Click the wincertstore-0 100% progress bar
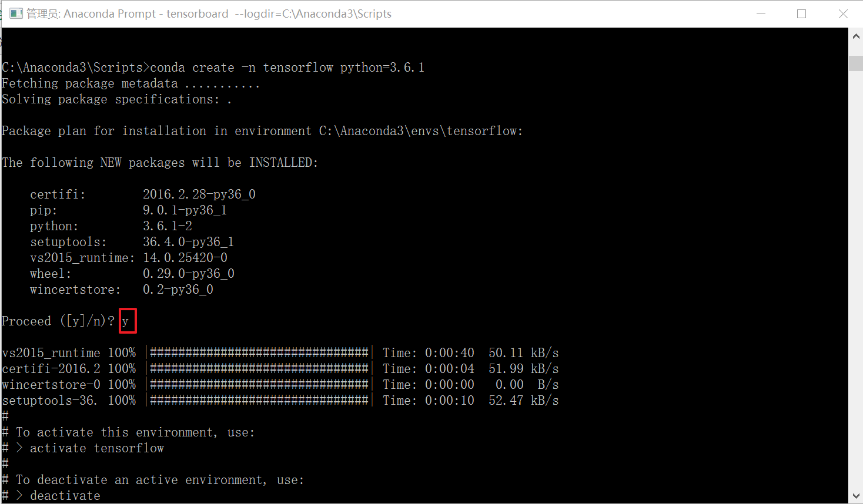Image resolution: width=863 pixels, height=504 pixels. point(259,385)
